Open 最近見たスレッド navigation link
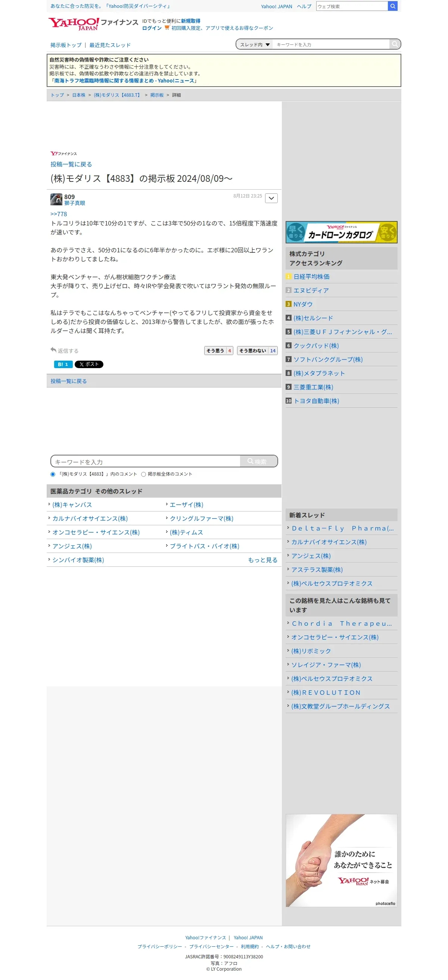The width and height of the screenshot is (448, 980). tap(110, 45)
